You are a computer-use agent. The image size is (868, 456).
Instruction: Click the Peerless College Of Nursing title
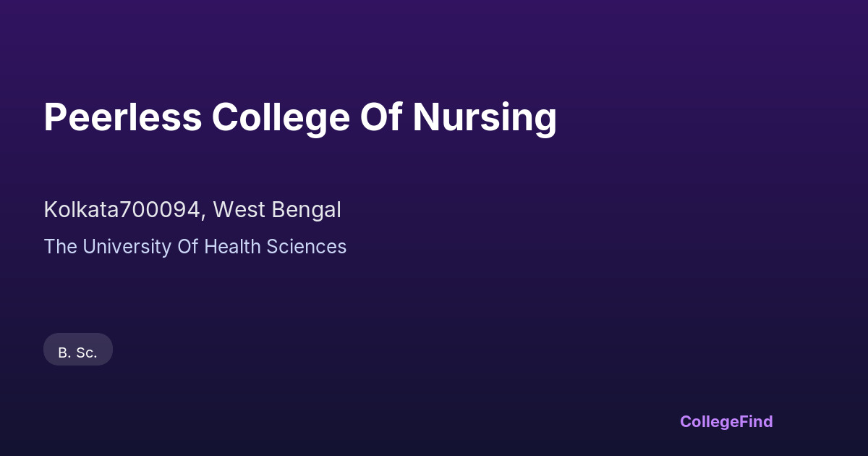point(300,117)
